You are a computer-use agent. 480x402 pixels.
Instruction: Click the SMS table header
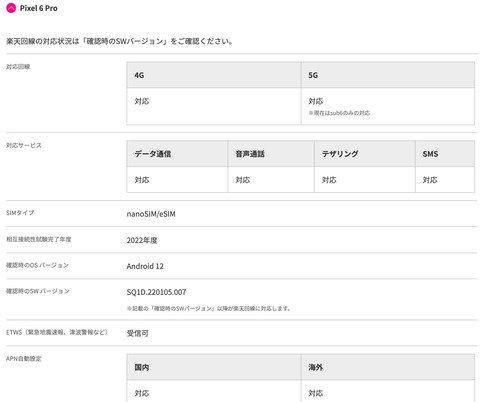click(x=445, y=154)
